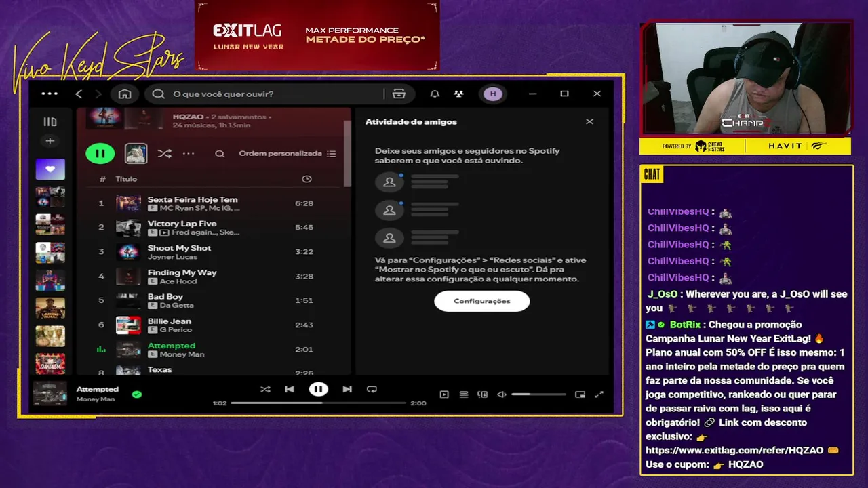Search within the playlist magnifier icon
The image size is (868, 488).
coord(220,154)
